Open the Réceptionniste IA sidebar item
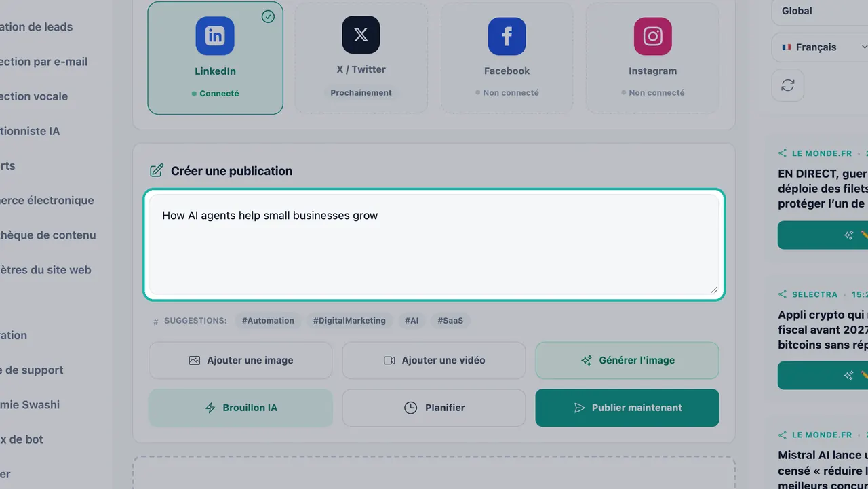 (x=30, y=131)
